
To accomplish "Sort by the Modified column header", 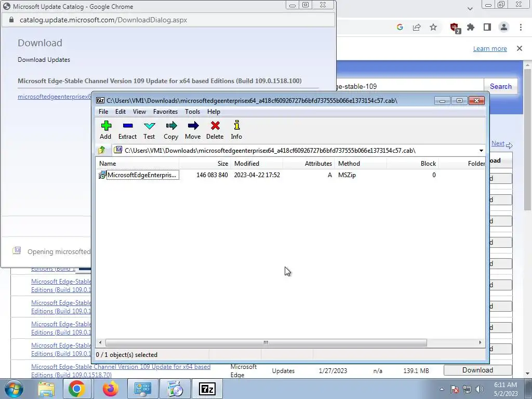I will coord(257,164).
